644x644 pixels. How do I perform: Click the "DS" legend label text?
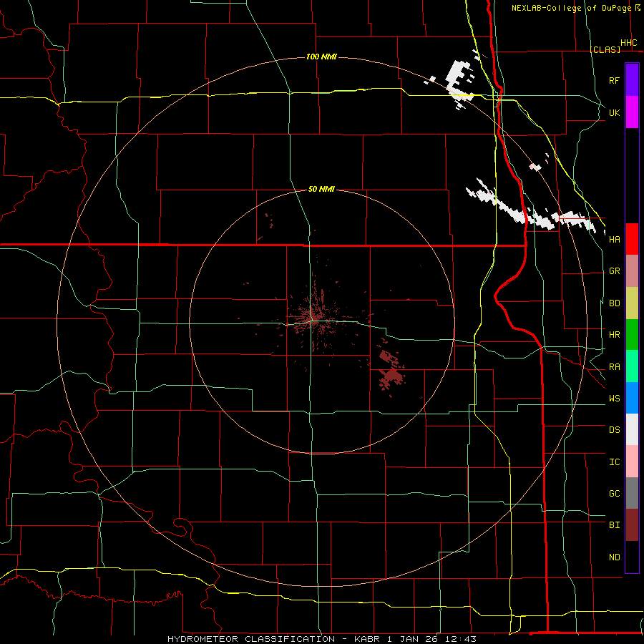coord(614,430)
